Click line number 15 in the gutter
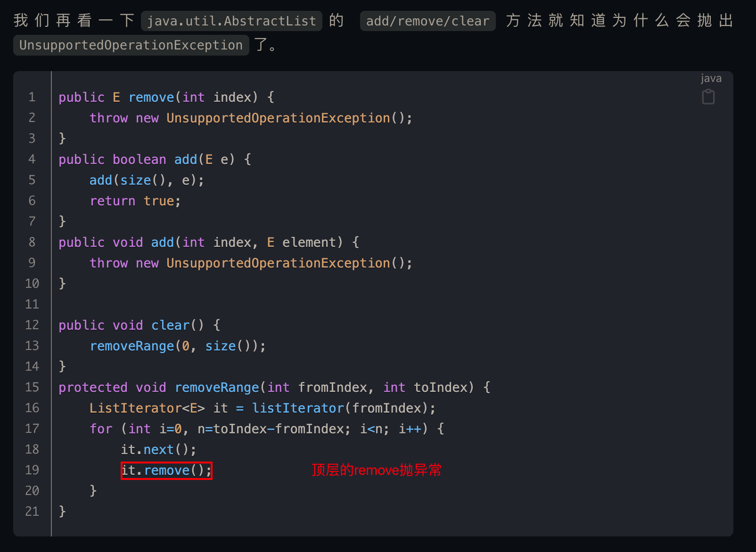The width and height of the screenshot is (756, 552). coord(32,387)
